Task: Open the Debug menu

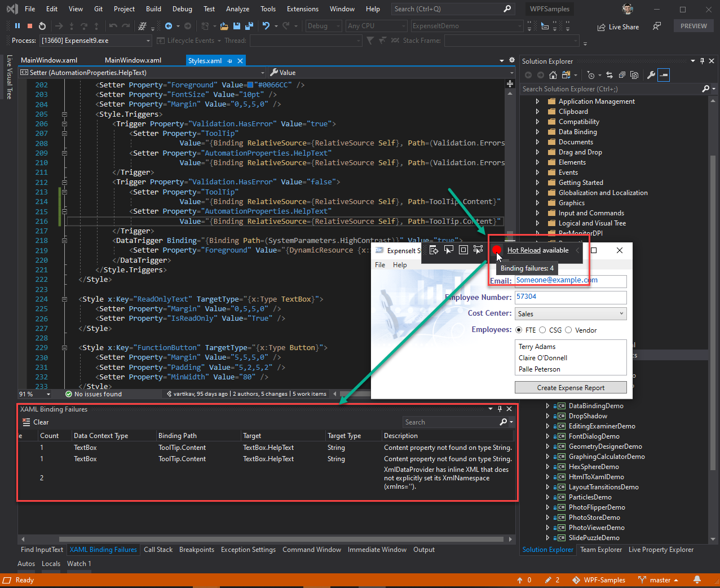Action: 182,9
